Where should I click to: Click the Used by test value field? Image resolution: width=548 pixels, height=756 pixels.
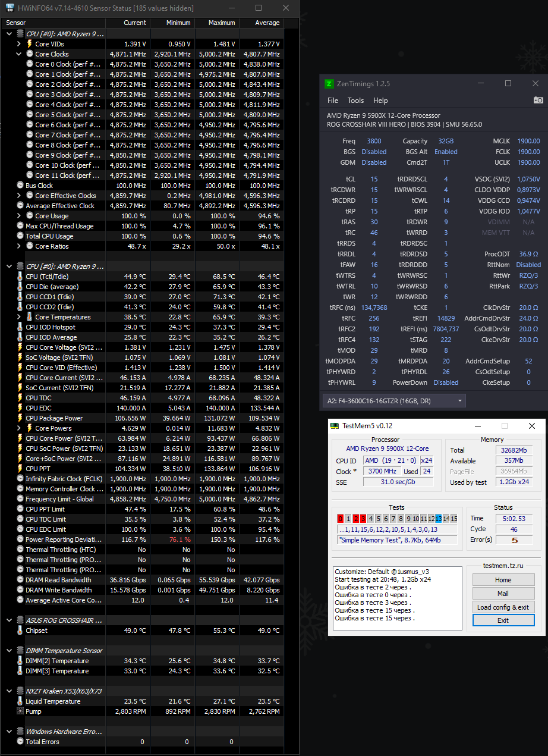[x=514, y=482]
